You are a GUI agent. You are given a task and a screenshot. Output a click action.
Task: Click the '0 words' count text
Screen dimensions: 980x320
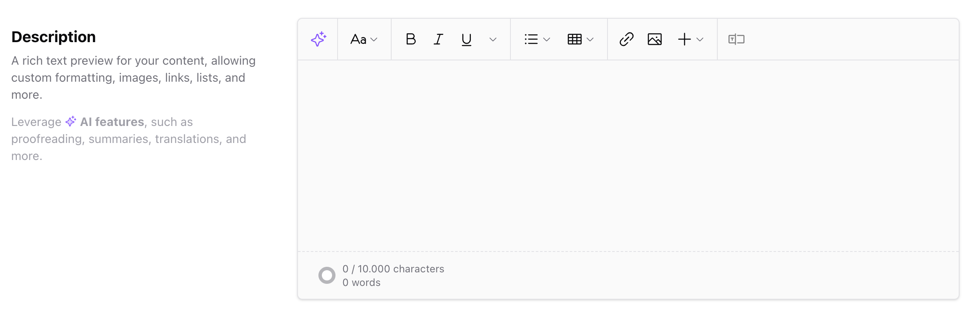click(361, 283)
